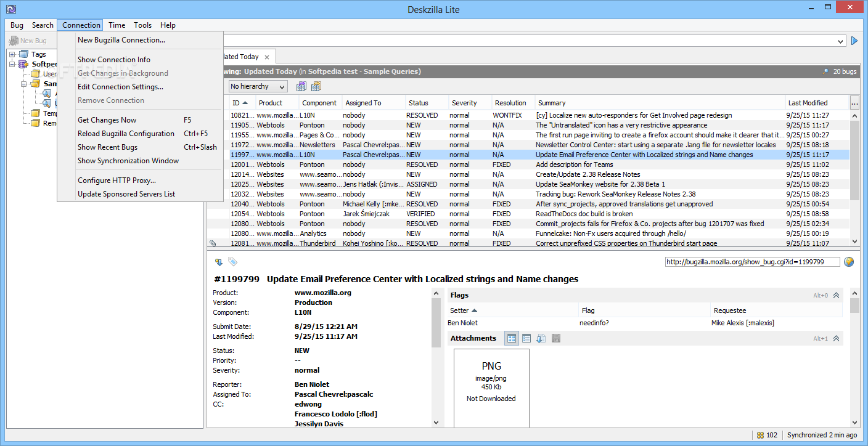Image resolution: width=868 pixels, height=446 pixels.
Task: Choose Show Synchronization Window
Action: (140, 161)
